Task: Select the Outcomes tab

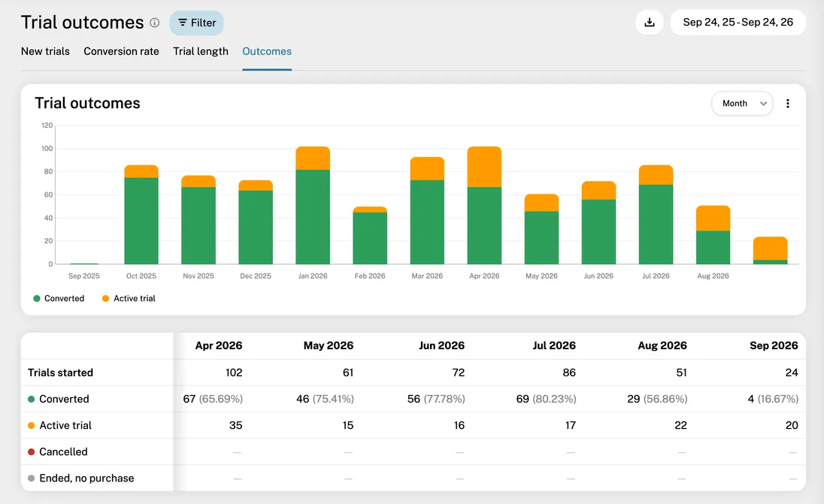Action: [x=267, y=51]
